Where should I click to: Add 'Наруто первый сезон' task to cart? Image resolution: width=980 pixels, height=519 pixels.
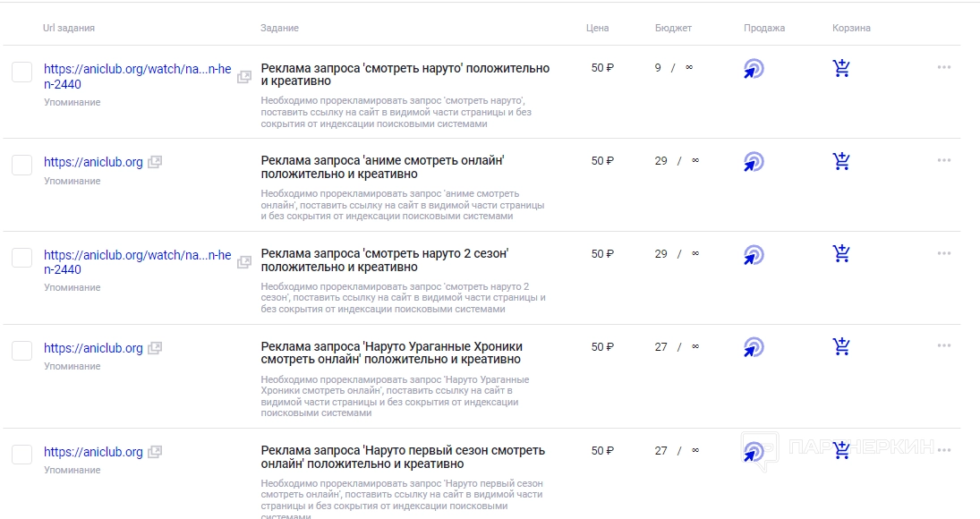tap(841, 451)
